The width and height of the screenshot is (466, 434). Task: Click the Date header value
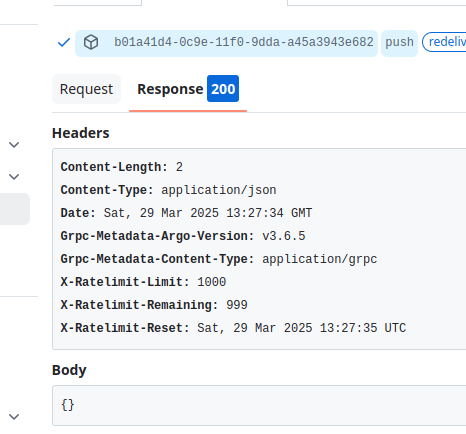pyautogui.click(x=208, y=213)
